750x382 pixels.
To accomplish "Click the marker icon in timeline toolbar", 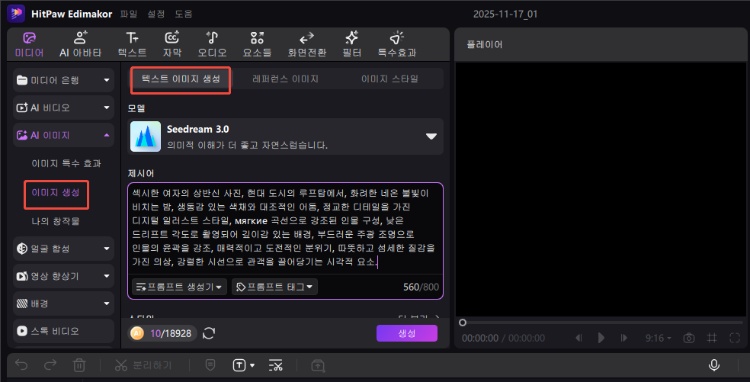I will pos(210,366).
